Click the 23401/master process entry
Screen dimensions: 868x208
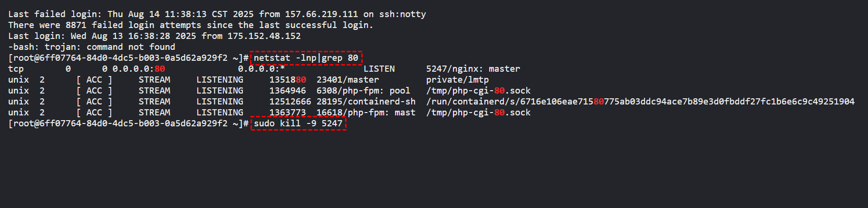point(348,80)
